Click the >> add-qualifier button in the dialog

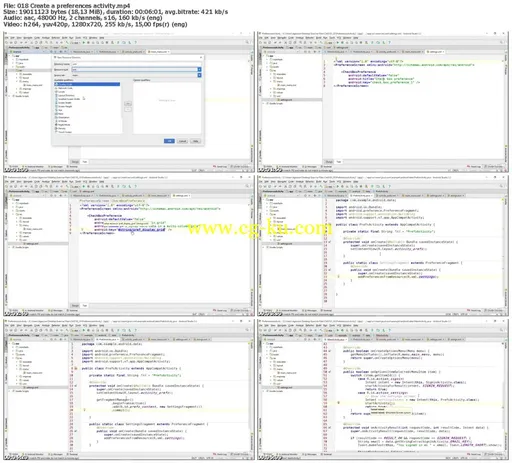(128, 104)
